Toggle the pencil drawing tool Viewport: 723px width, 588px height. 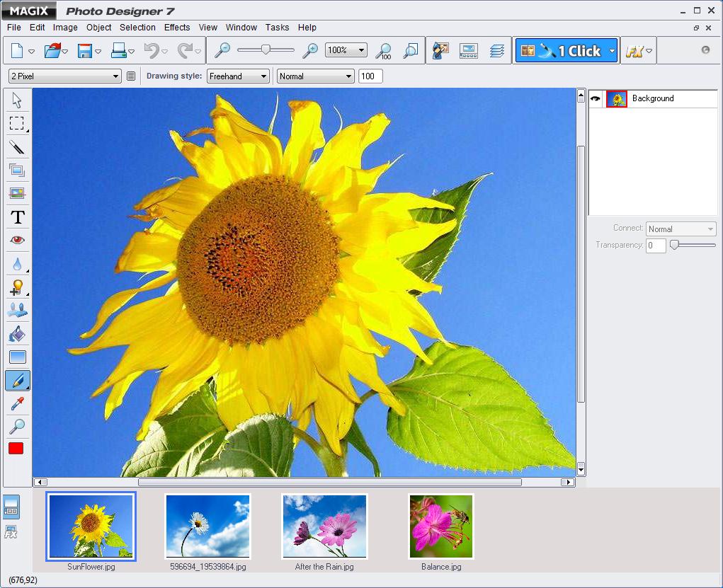click(17, 380)
